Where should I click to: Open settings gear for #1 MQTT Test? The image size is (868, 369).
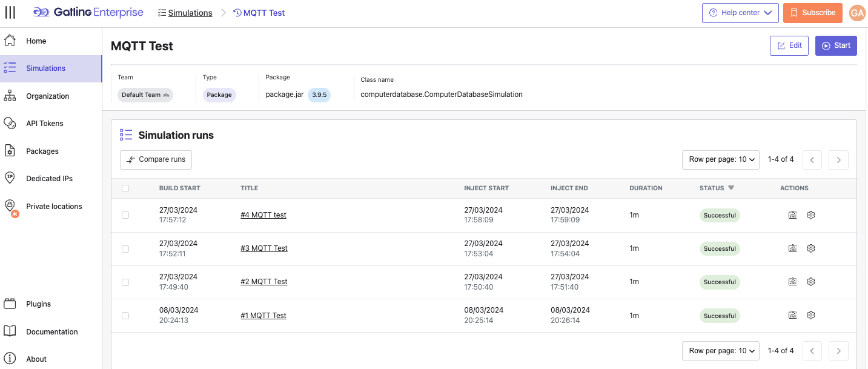(x=811, y=315)
